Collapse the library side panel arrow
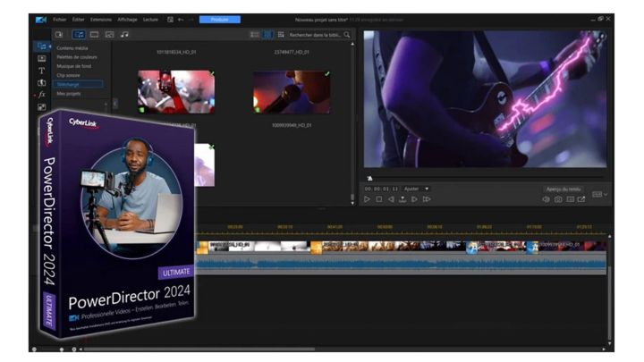This screenshot has height=362, width=644. 115,103
